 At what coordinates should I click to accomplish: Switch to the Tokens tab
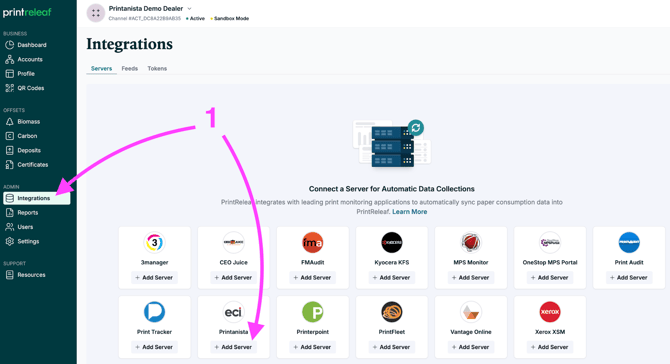(x=157, y=68)
